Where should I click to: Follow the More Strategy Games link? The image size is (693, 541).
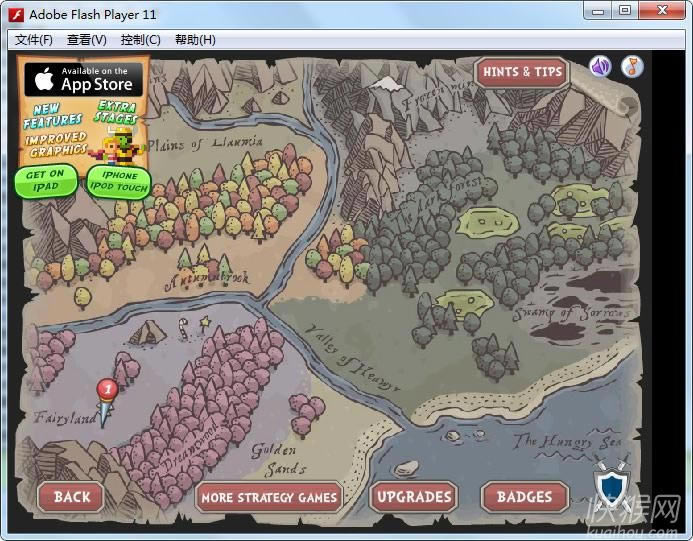point(269,497)
